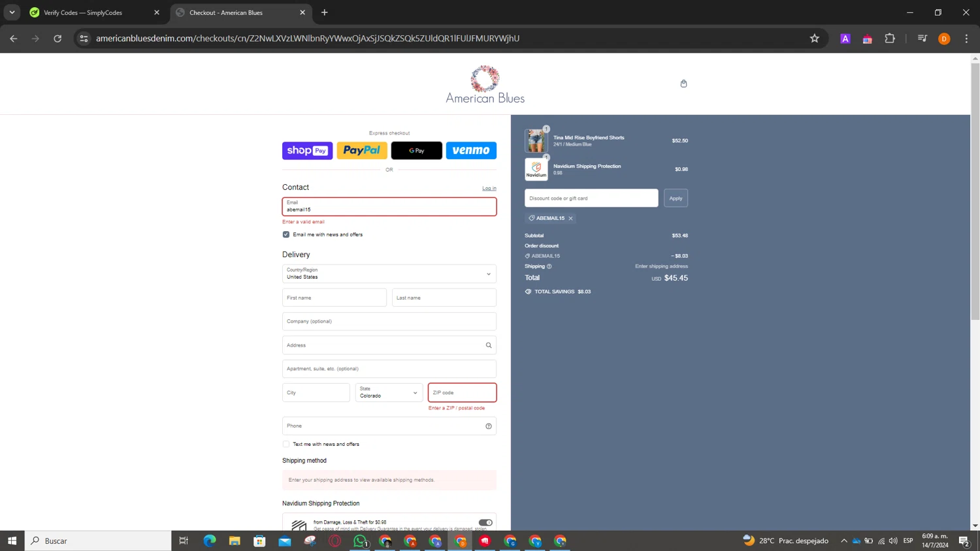This screenshot has height=551, width=980.
Task: Focus the Address field
Action: pyautogui.click(x=389, y=345)
